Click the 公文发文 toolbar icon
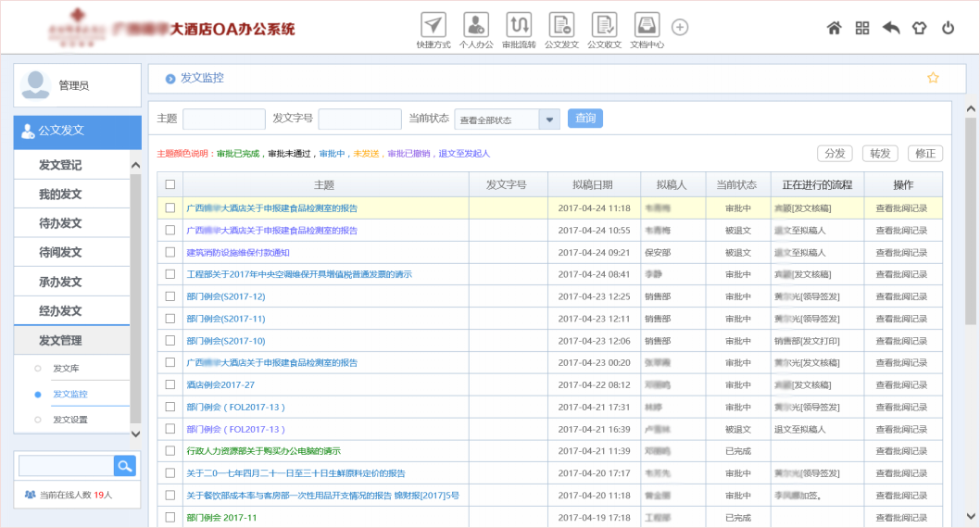980x528 pixels. pos(561,25)
